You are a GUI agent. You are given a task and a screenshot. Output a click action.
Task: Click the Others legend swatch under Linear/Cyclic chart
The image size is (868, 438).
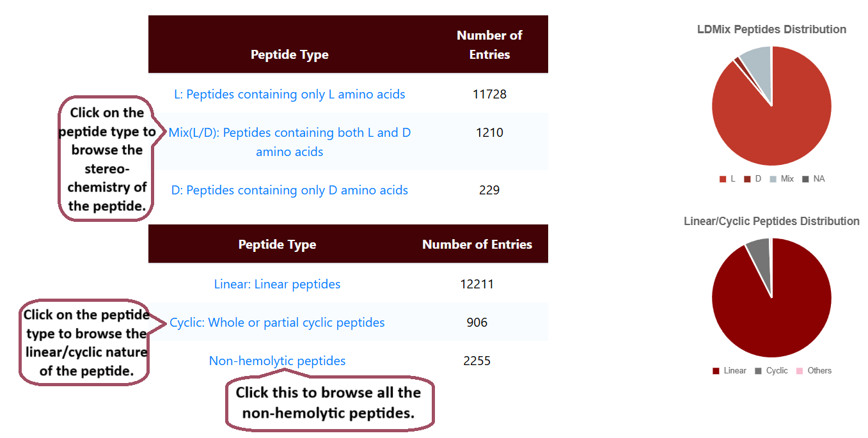click(x=799, y=370)
